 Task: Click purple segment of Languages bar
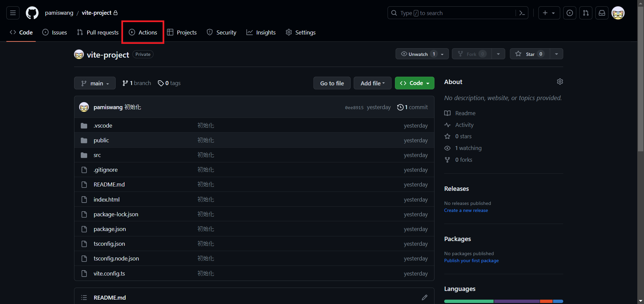coord(517,301)
